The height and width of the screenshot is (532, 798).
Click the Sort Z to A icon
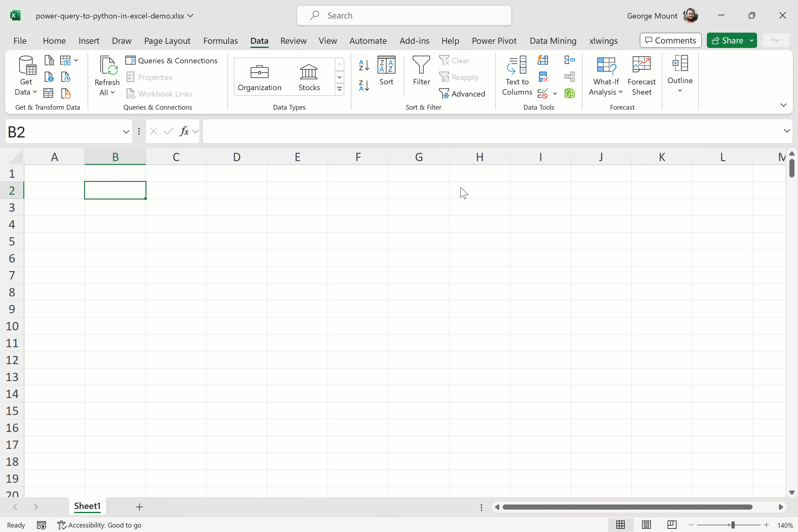[x=364, y=85]
